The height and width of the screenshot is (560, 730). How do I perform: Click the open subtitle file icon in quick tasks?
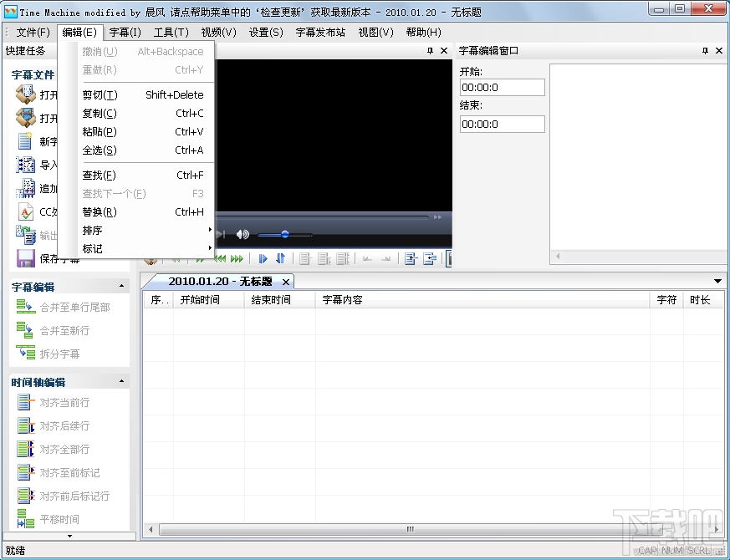click(26, 94)
